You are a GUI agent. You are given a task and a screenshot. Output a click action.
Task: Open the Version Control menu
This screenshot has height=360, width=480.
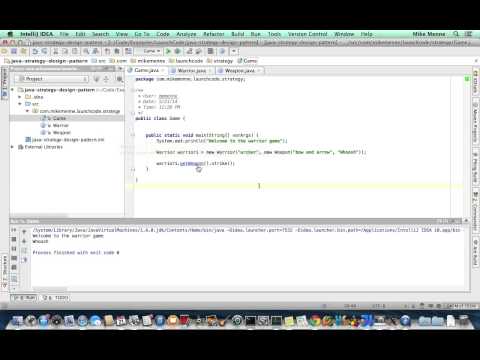[307, 34]
